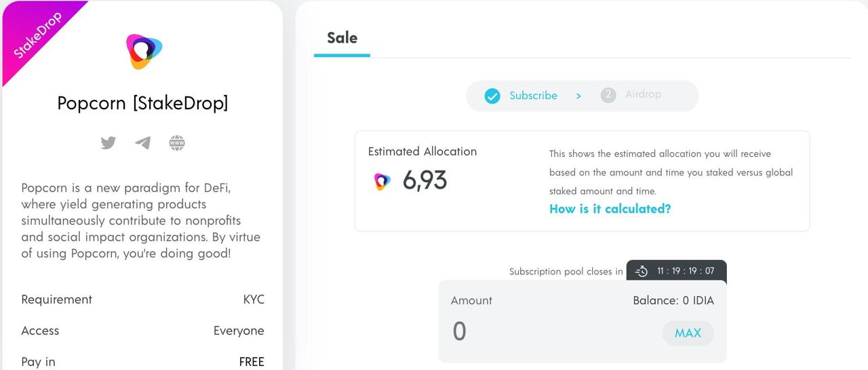Click the Balance: 0 IDIA text
The width and height of the screenshot is (868, 370).
coord(673,300)
